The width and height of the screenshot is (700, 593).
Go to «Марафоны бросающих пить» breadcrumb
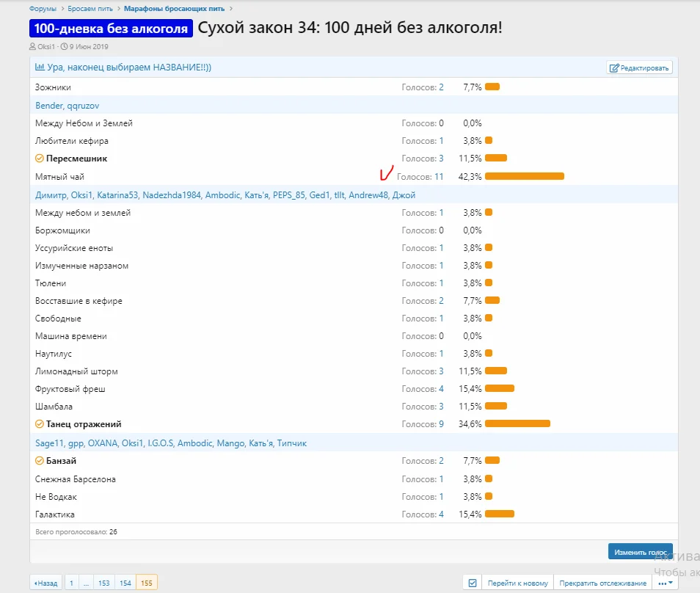tap(175, 9)
